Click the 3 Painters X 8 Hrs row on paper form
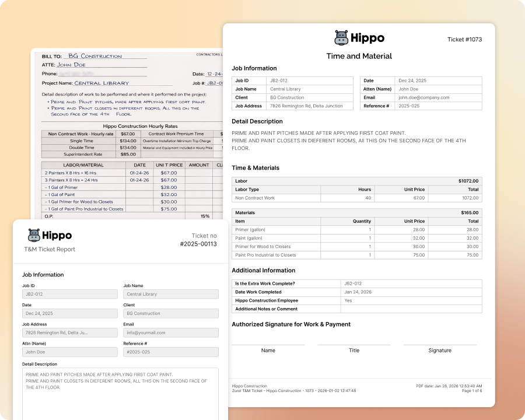The height and width of the screenshot is (420, 525). point(132,180)
